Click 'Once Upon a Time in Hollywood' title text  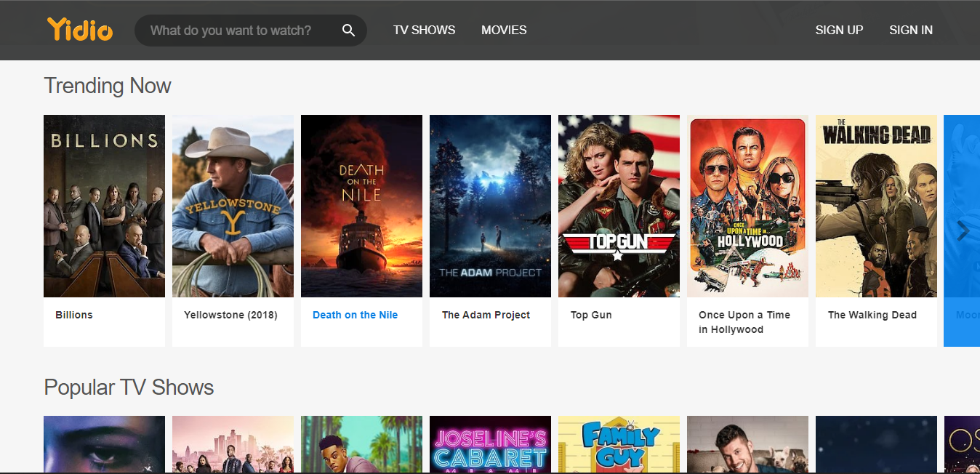coord(744,322)
